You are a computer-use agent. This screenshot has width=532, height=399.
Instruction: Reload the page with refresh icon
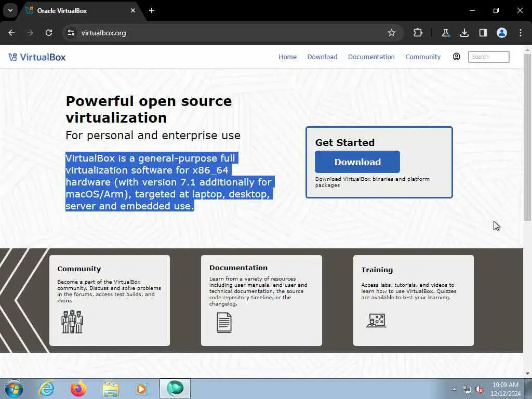click(49, 33)
